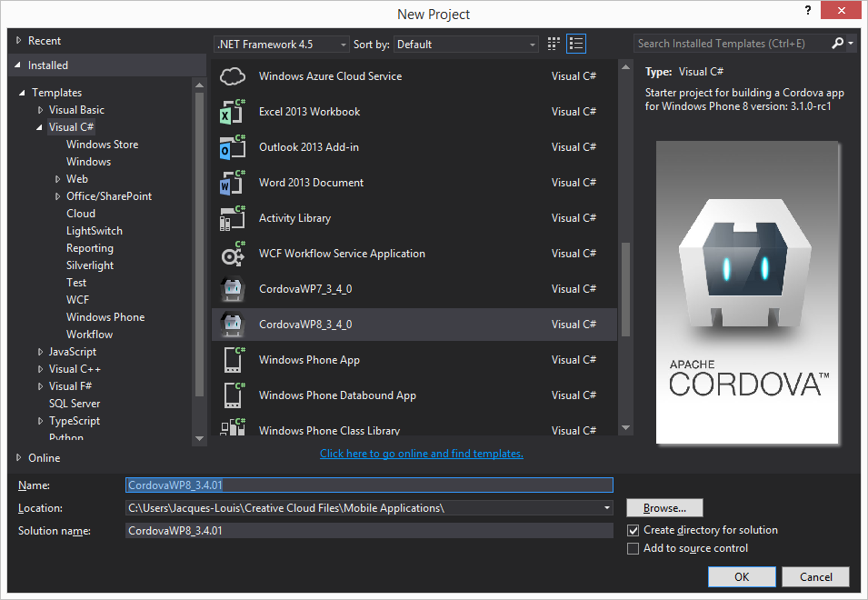868x600 pixels.
Task: Open the dialog Help question mark
Action: coord(808,10)
